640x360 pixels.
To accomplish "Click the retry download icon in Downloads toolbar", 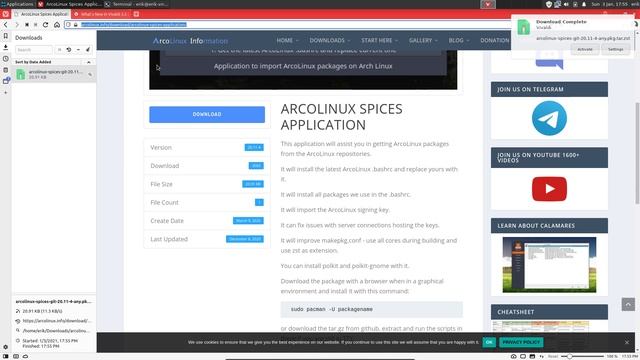I will point(69,49).
